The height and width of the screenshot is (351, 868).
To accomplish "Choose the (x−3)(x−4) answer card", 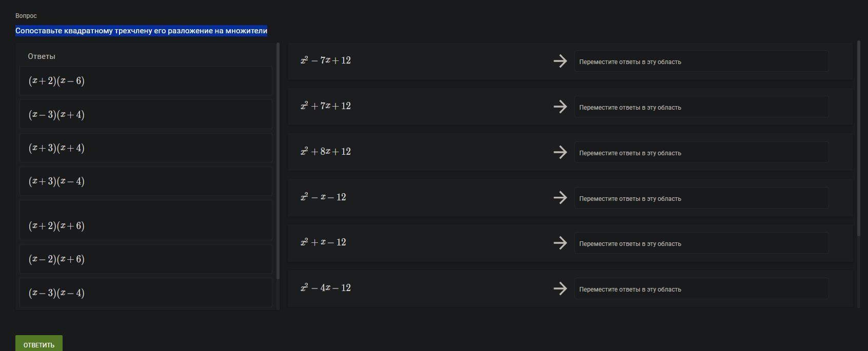I will [x=146, y=293].
